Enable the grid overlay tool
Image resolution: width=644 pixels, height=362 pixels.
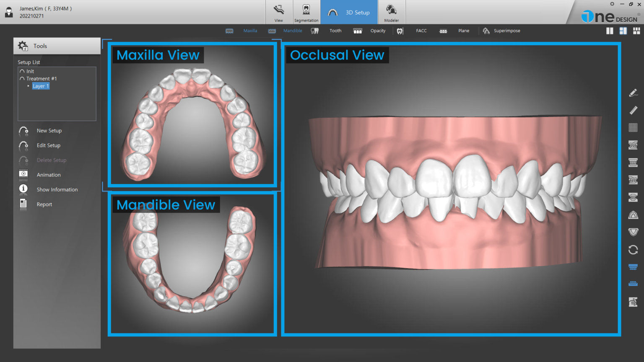(633, 128)
